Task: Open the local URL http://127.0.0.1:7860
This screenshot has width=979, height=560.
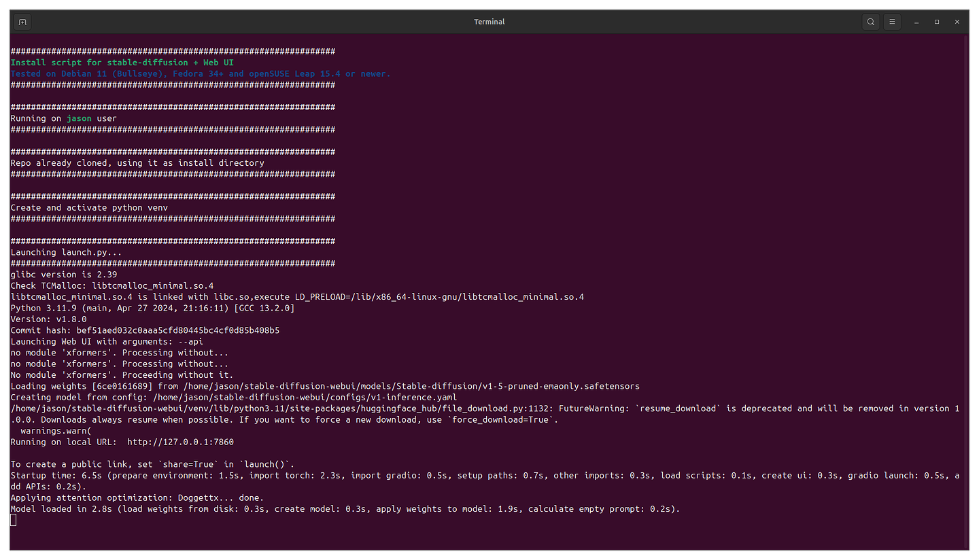Action: tap(182, 442)
